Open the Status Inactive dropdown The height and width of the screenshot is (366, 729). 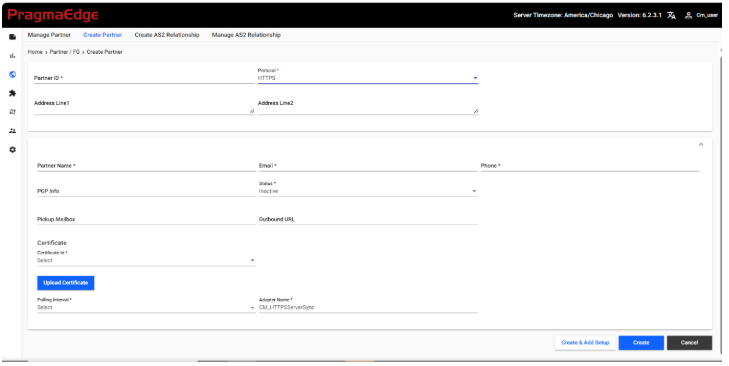click(x=368, y=191)
